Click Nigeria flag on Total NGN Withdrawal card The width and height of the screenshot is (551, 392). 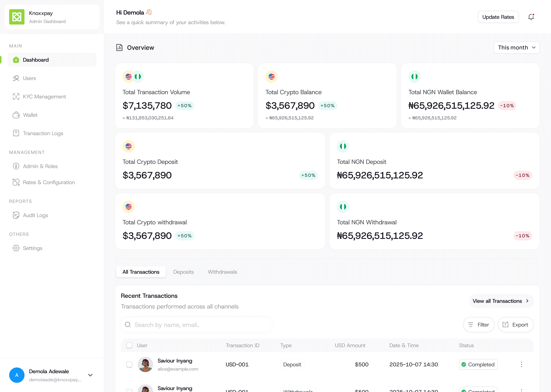pyautogui.click(x=343, y=207)
